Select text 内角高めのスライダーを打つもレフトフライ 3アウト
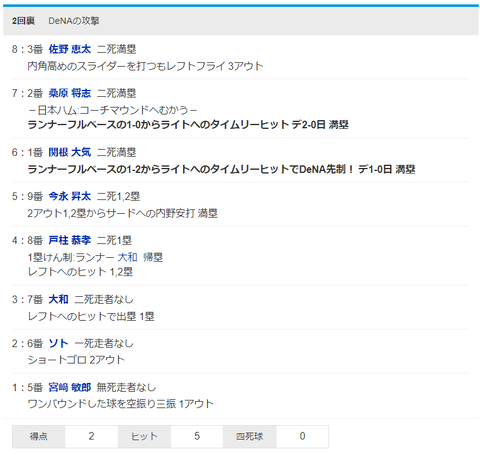The width and height of the screenshot is (480, 454). click(x=145, y=66)
